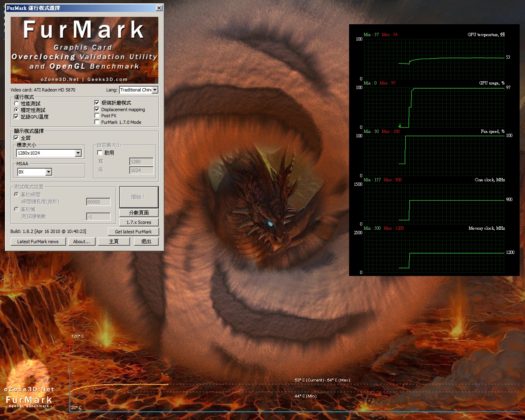The image size is (525, 420).
Task: Click the GPU usage, % graph
Action: point(434,107)
